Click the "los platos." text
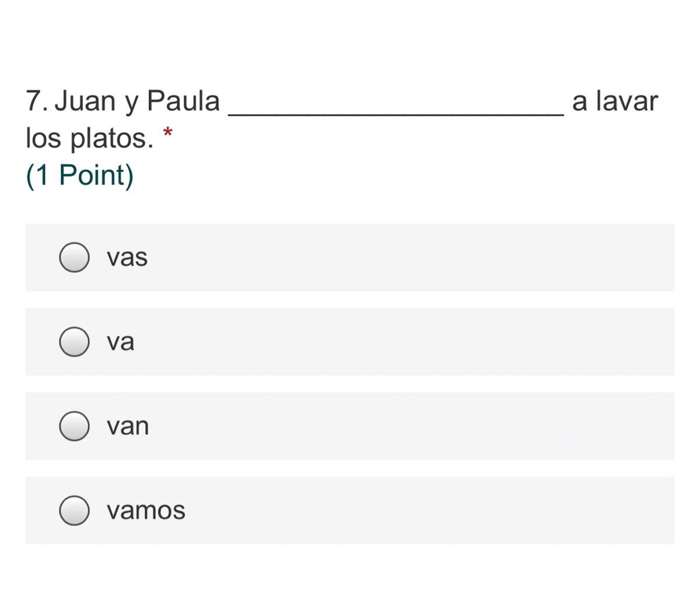The height and width of the screenshot is (604, 700). (x=90, y=138)
